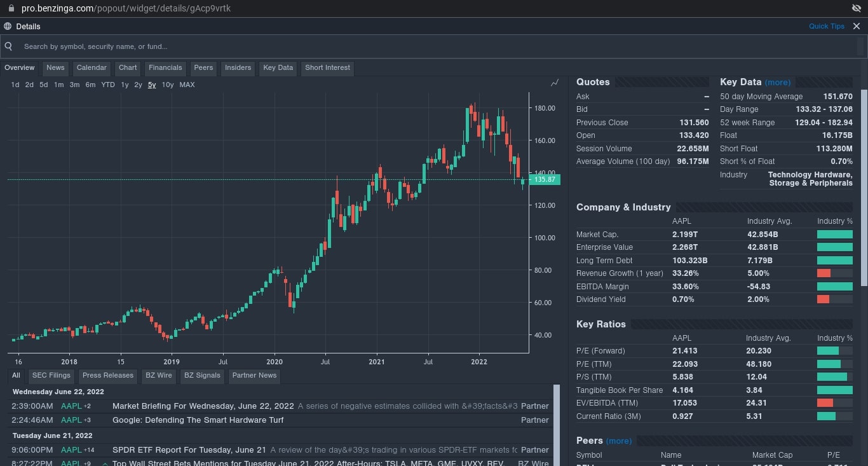The width and height of the screenshot is (868, 466).
Task: Expand AAPL +14 tickers on SPDR ETF story
Action: tap(90, 450)
